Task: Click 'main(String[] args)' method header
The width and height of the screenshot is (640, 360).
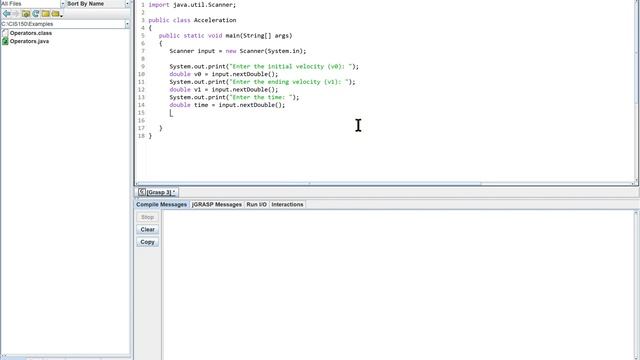Action: pyautogui.click(x=259, y=36)
